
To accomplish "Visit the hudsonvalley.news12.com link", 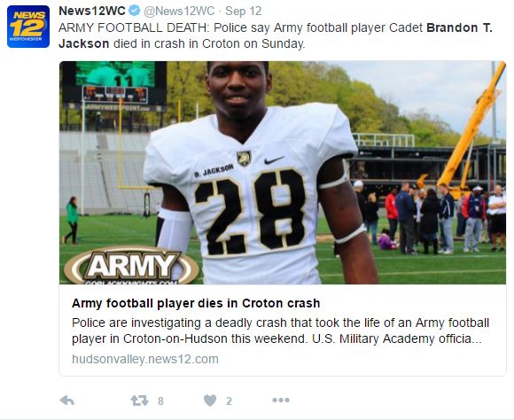I will coord(145,359).
